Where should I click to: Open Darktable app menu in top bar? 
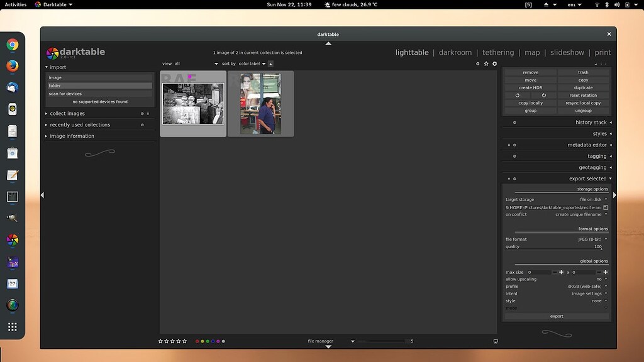(x=54, y=4)
